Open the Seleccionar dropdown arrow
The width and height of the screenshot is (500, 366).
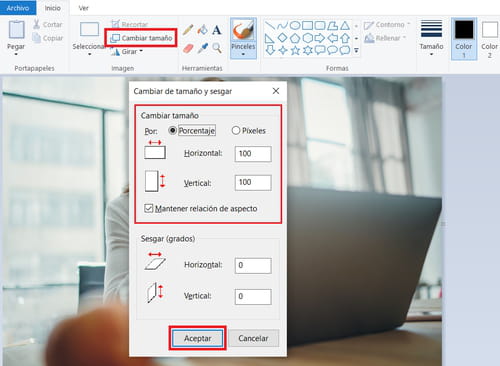[89, 54]
